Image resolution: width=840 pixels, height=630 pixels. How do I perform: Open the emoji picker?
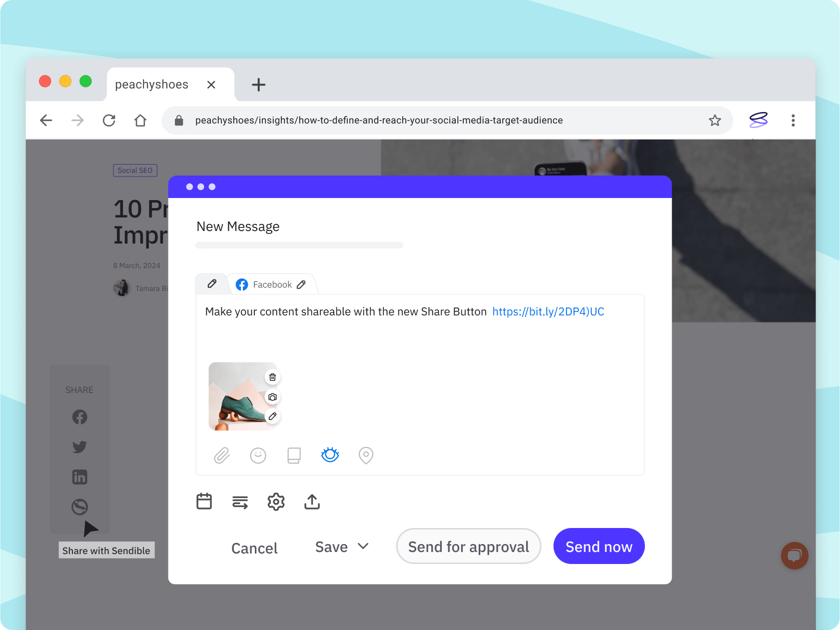pyautogui.click(x=258, y=455)
